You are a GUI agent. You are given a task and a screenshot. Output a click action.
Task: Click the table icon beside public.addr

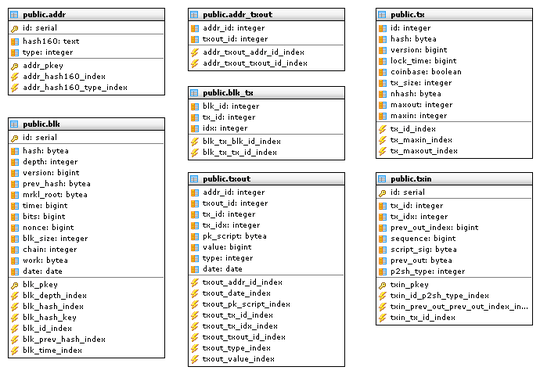14,15
